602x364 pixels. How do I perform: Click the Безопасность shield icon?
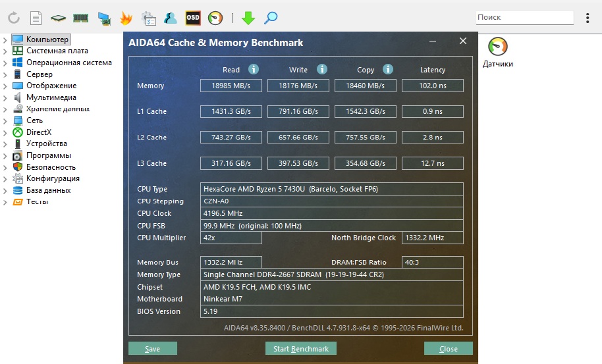coord(18,167)
